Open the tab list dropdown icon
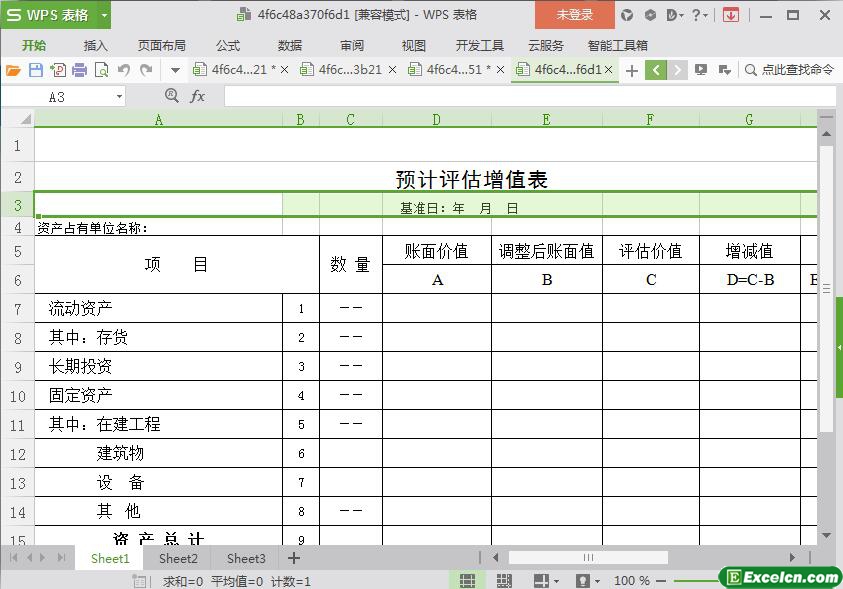The image size is (843, 589). 725,70
